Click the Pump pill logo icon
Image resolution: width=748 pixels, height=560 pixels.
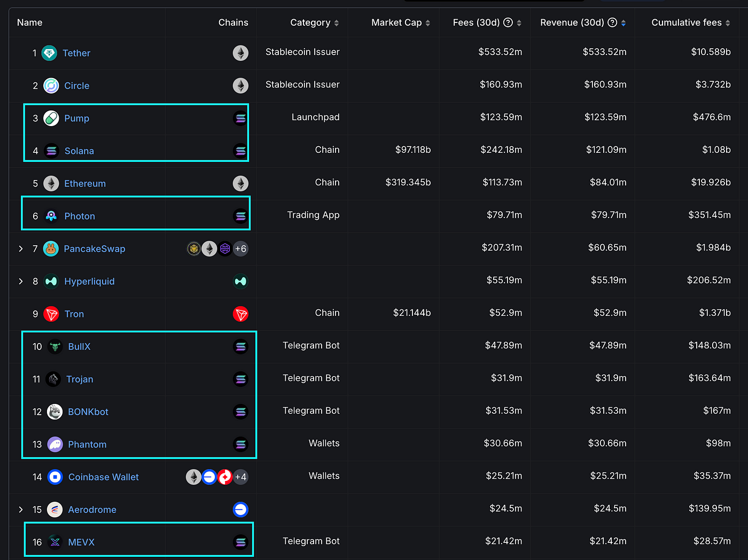pyautogui.click(x=51, y=118)
